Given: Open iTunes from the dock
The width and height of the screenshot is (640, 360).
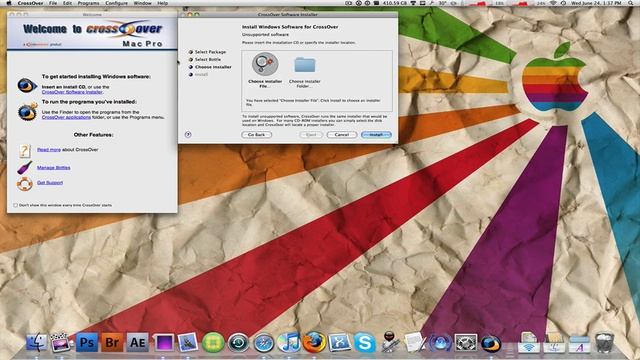Looking at the screenshot, I should pos(289,342).
